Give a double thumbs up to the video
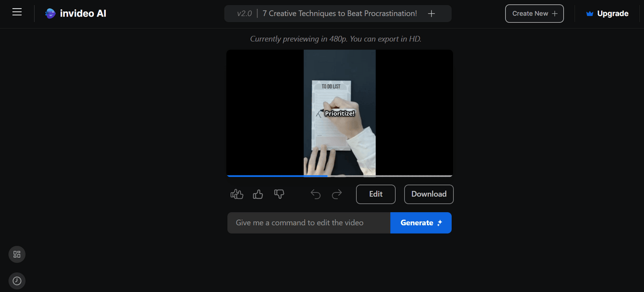This screenshot has width=644, height=292. pos(236,194)
